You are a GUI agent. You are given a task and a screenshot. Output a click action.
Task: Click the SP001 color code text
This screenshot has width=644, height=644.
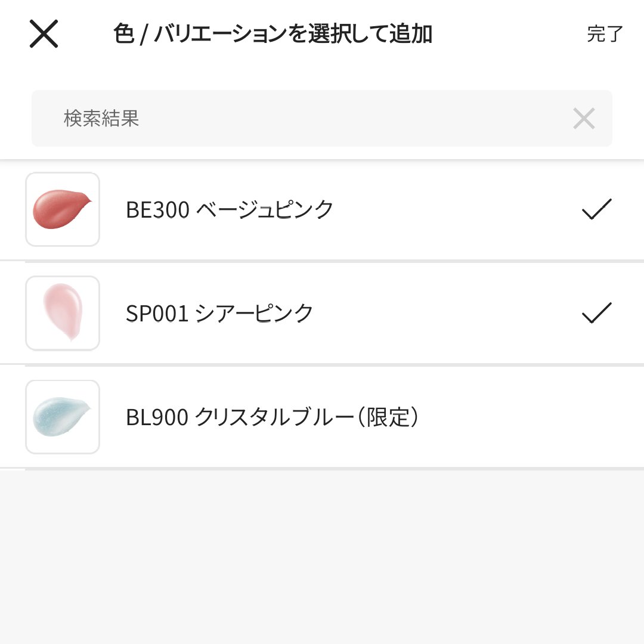click(x=157, y=313)
